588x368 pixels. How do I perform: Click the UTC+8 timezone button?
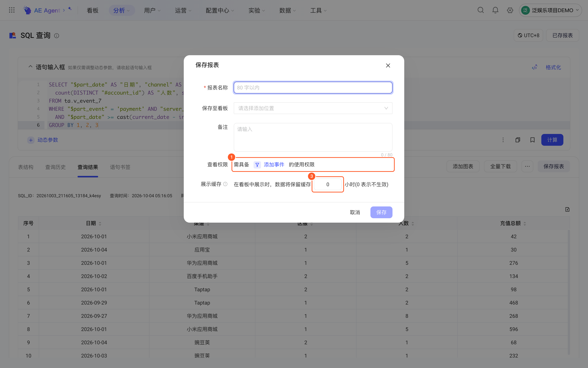pyautogui.click(x=528, y=36)
